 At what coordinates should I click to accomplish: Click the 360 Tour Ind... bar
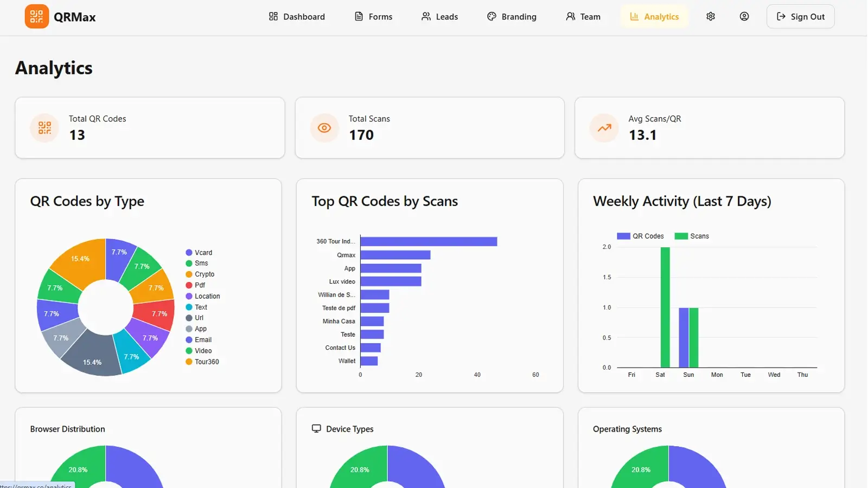[x=429, y=242]
